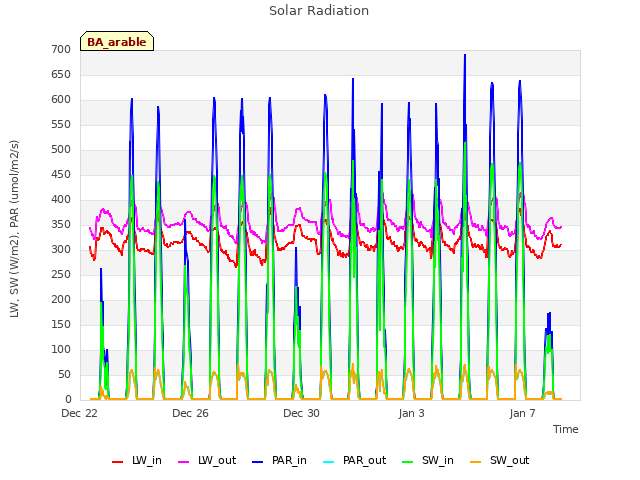This screenshot has width=640, height=480.
Task: Click the 150 y-axis tick label
Action: [x=61, y=324]
